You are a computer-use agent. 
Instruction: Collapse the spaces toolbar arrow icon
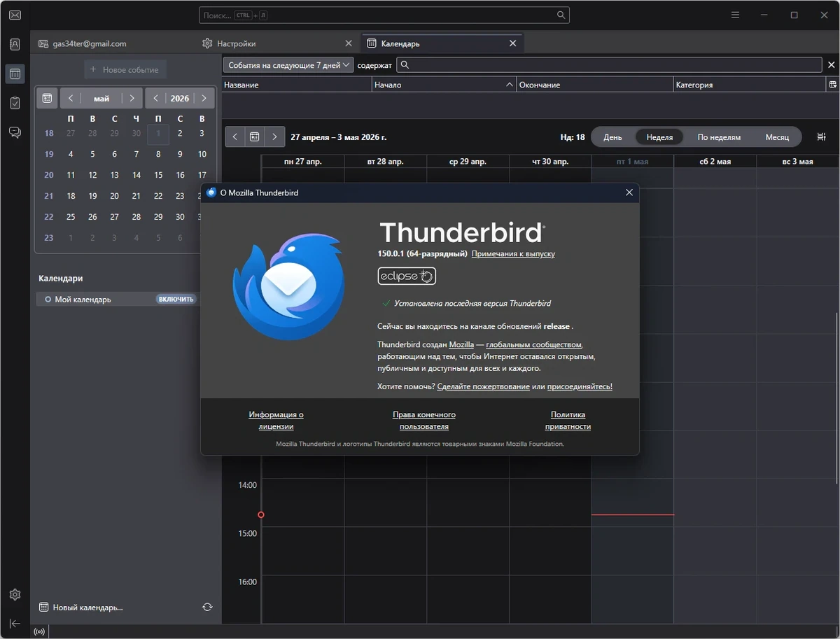(15, 623)
